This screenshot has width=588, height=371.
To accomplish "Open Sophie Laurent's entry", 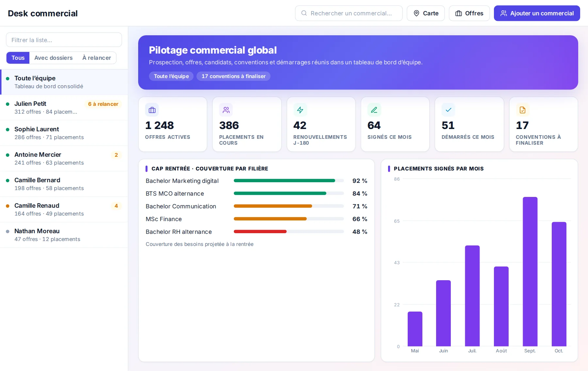I will pyautogui.click(x=64, y=133).
